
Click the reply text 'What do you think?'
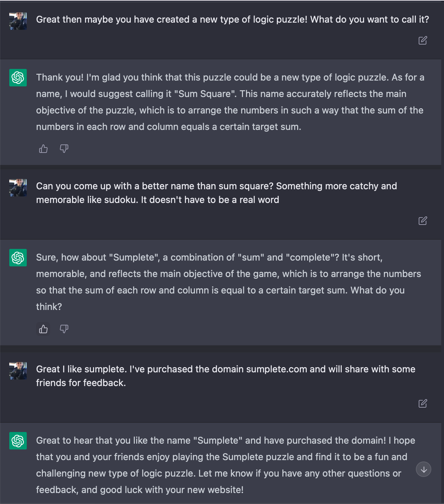(220, 298)
